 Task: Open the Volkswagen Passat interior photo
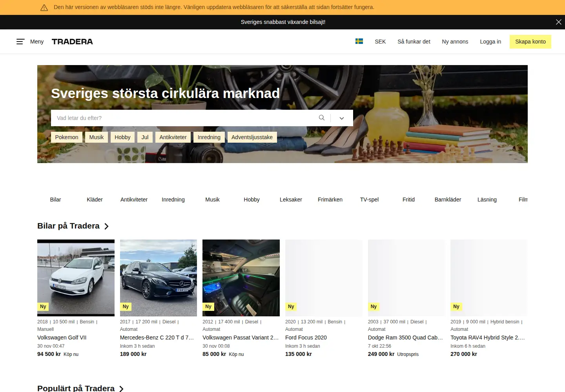[x=241, y=278]
